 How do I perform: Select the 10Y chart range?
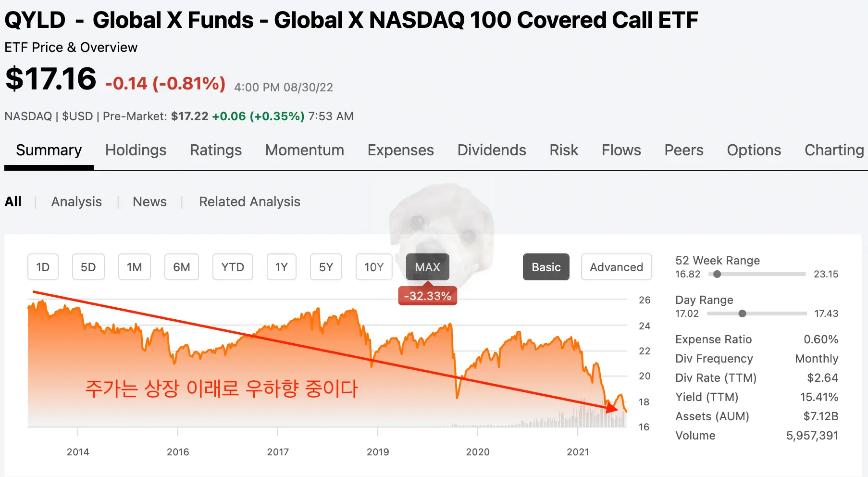[373, 267]
